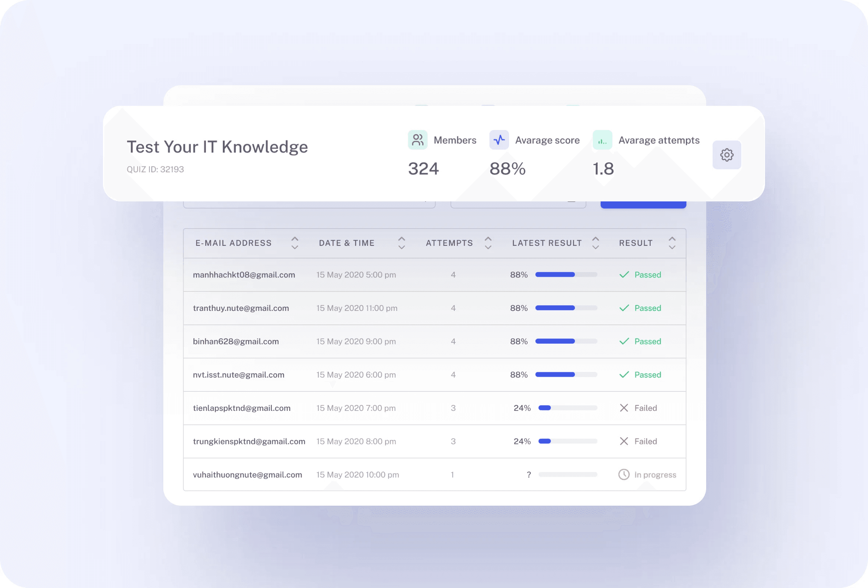Click the QUIZ ID: 32193 text

(155, 169)
